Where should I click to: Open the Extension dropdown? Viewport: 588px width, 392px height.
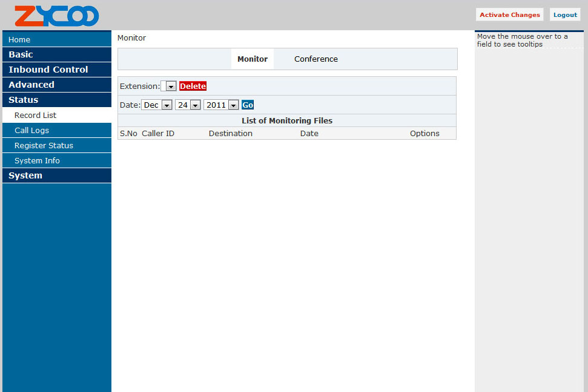169,87
